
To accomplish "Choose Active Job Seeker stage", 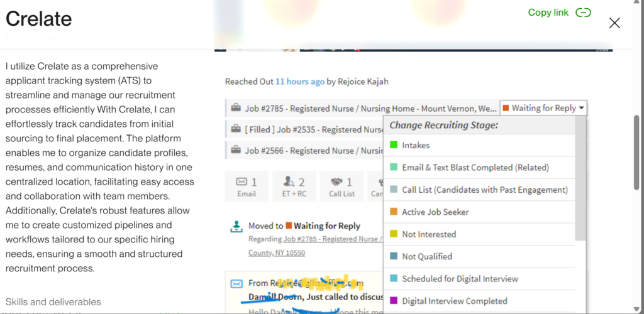I will 479,212.
